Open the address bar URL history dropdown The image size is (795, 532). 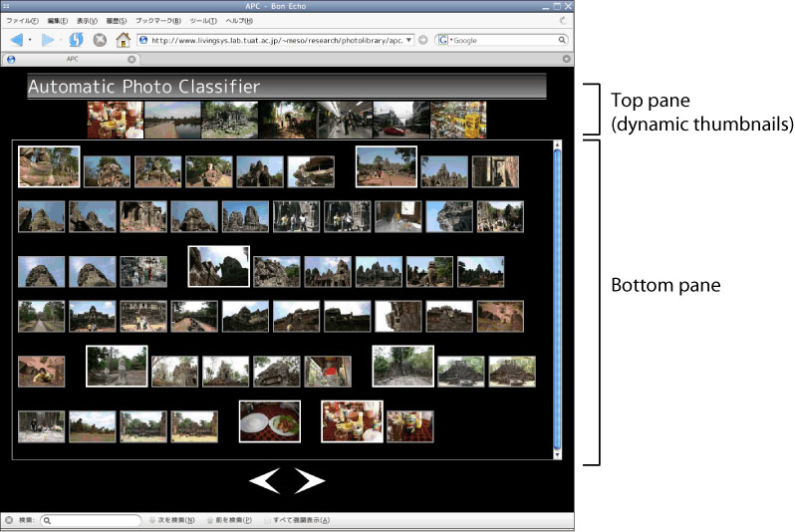[409, 40]
